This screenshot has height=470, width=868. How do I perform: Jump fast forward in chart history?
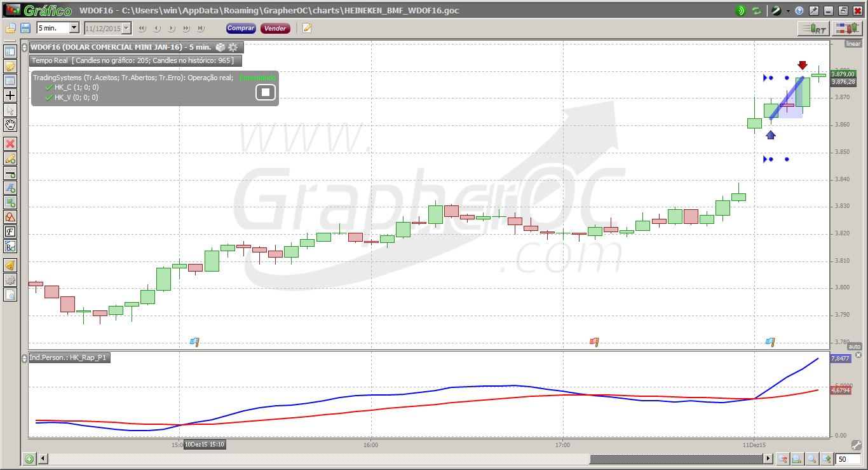click(x=187, y=29)
